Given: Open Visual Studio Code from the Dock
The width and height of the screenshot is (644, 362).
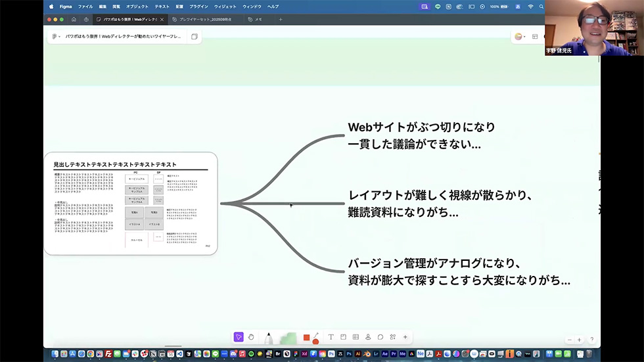Looking at the screenshot, I should pyautogui.click(x=179, y=354).
